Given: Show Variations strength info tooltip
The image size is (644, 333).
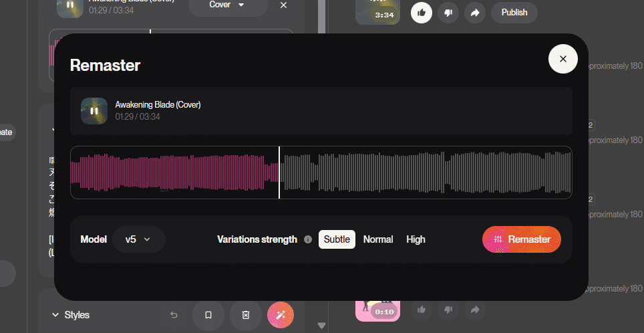Looking at the screenshot, I should point(307,239).
